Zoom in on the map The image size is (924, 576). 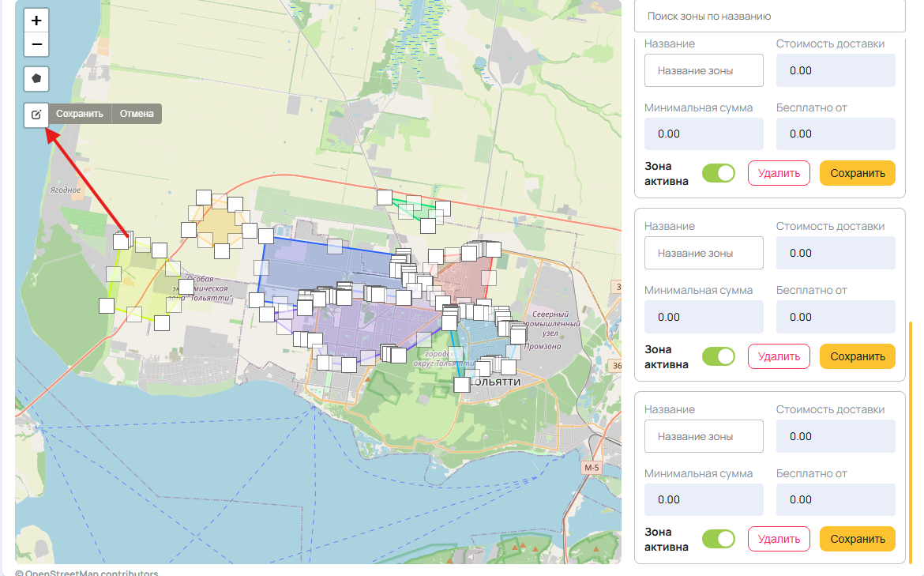click(36, 21)
